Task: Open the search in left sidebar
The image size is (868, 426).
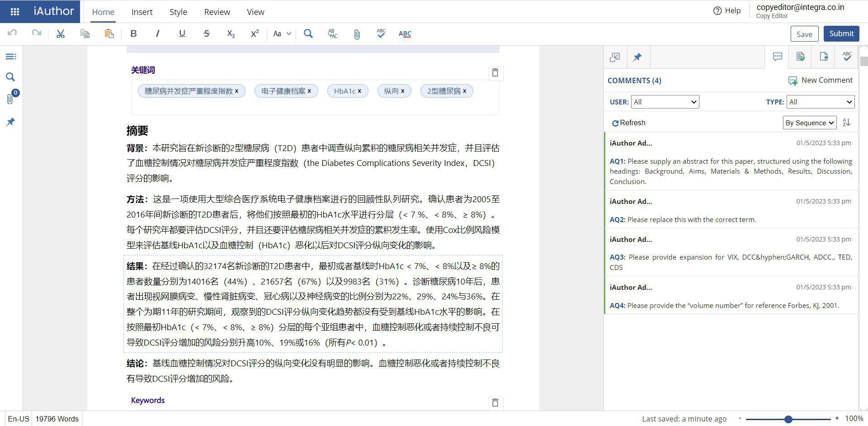Action: coord(10,77)
